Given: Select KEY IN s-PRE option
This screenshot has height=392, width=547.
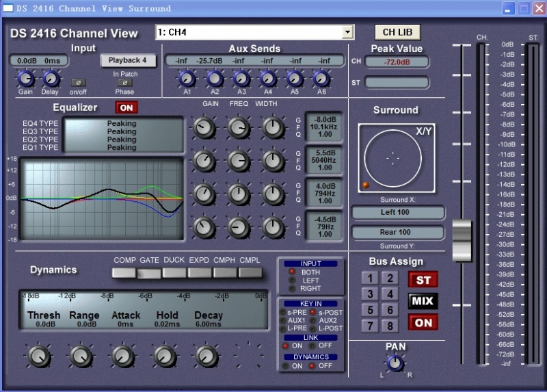Looking at the screenshot, I should (283, 313).
